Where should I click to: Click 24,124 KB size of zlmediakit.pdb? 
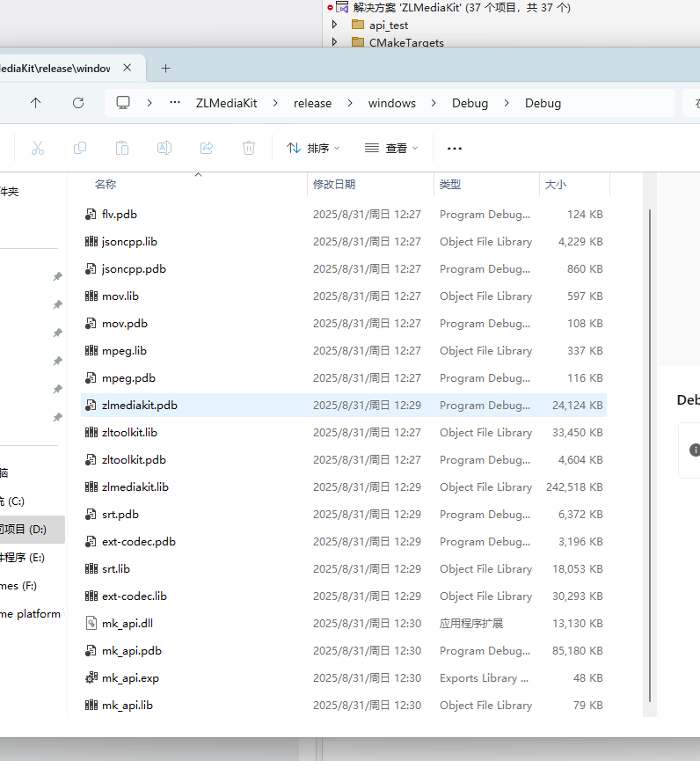pyautogui.click(x=577, y=406)
